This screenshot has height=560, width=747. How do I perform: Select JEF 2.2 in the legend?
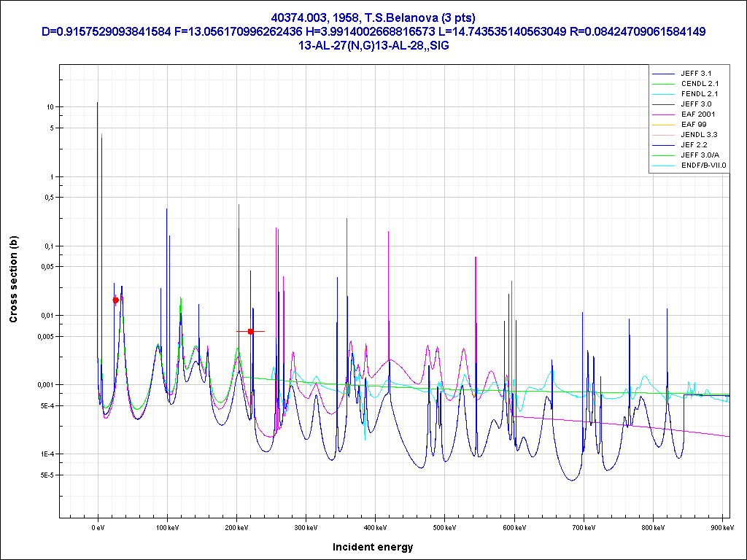point(694,145)
